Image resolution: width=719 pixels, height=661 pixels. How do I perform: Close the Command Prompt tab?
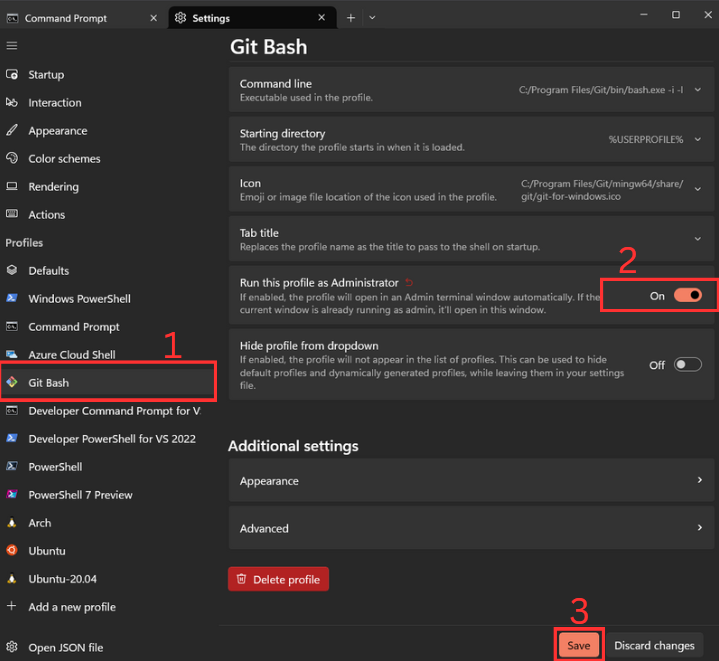point(154,18)
